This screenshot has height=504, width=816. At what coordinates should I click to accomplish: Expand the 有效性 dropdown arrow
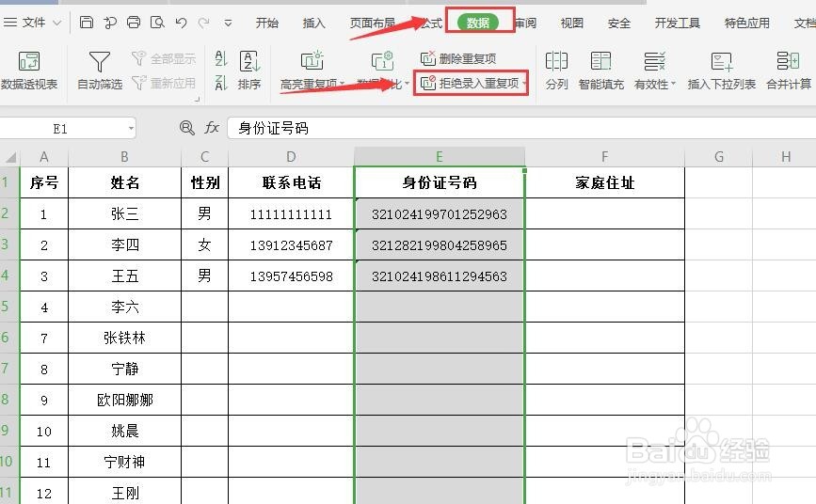click(673, 84)
